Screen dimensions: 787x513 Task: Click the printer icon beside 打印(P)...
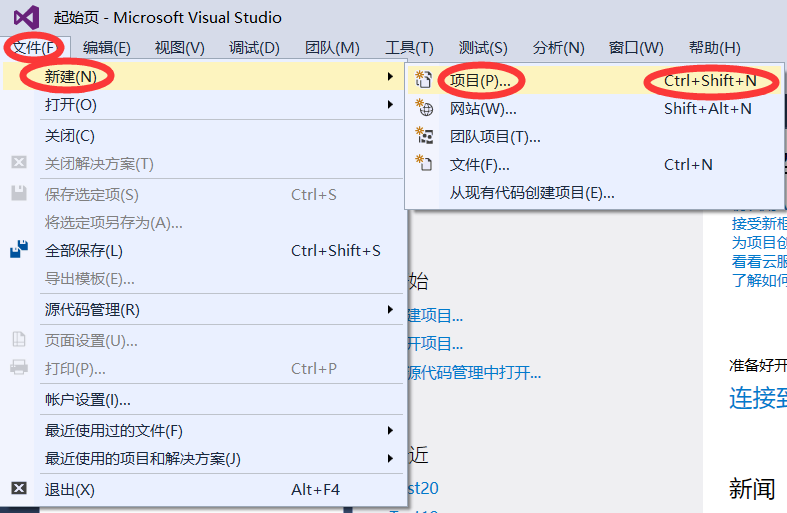click(x=19, y=367)
